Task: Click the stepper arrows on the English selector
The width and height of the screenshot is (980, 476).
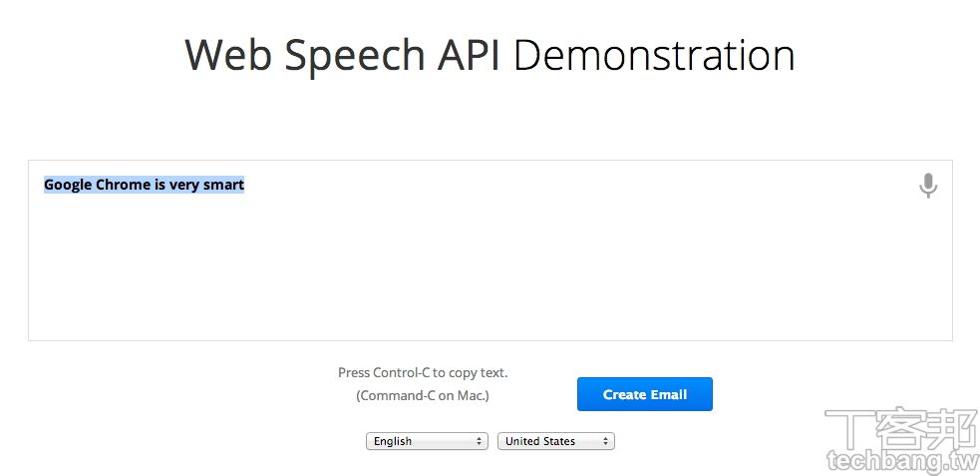Action: pos(480,441)
